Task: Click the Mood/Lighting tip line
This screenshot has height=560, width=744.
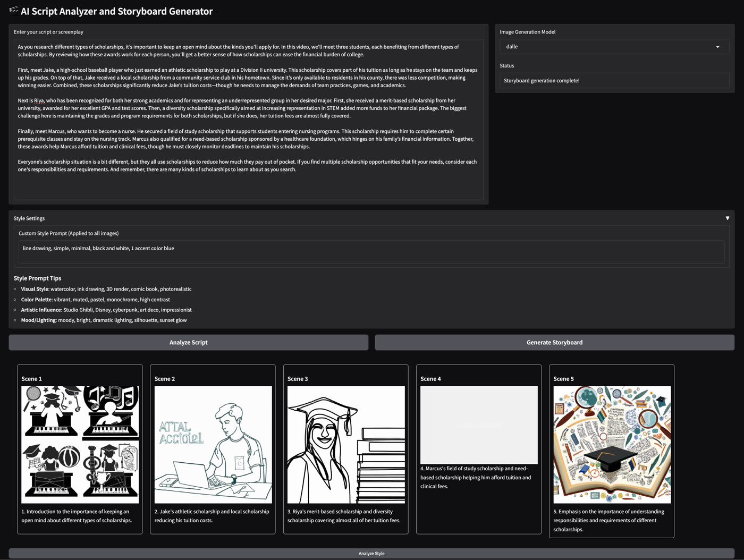Action: 104,320
